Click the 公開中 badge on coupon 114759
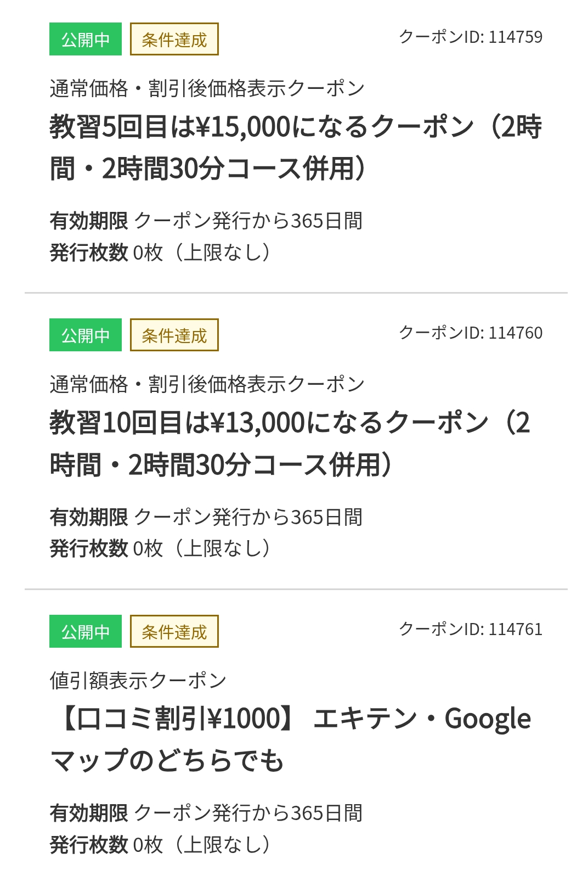 click(x=85, y=40)
